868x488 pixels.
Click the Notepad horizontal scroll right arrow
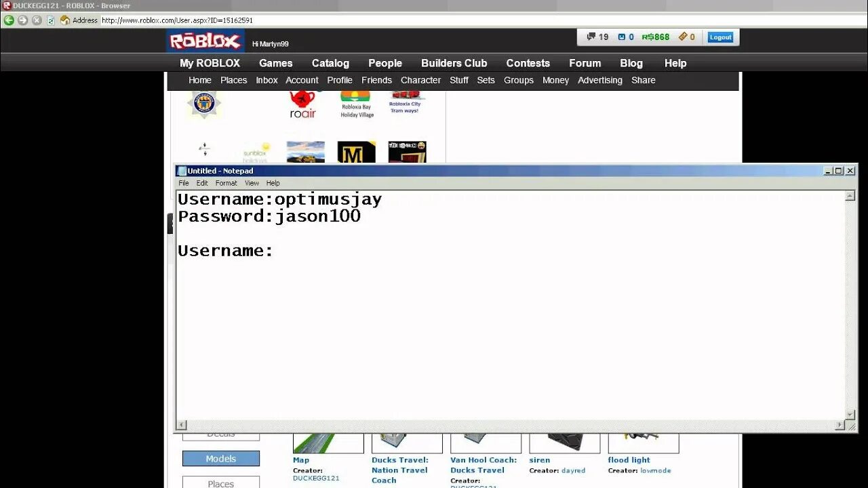pyautogui.click(x=840, y=425)
